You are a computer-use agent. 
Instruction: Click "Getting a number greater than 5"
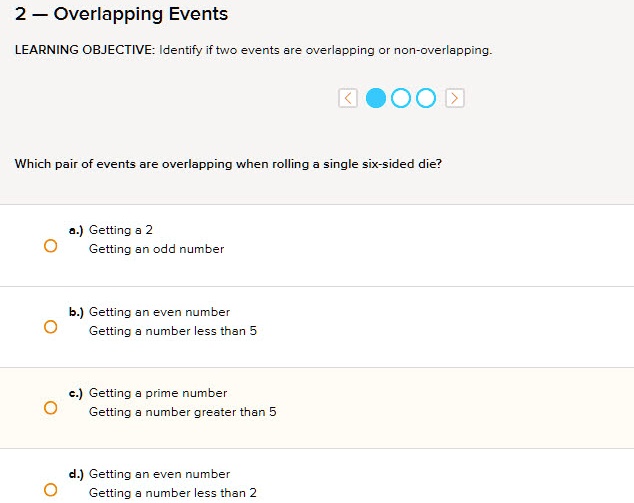(x=182, y=412)
